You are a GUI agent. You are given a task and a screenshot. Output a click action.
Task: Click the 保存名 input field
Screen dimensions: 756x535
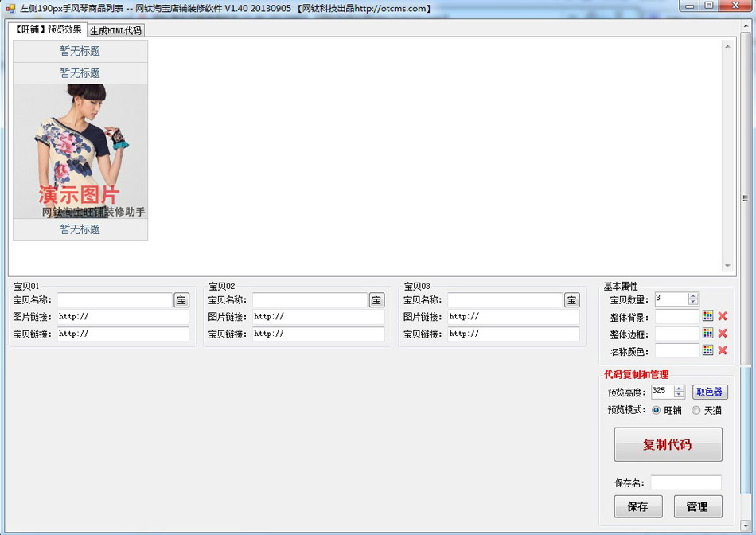click(685, 482)
